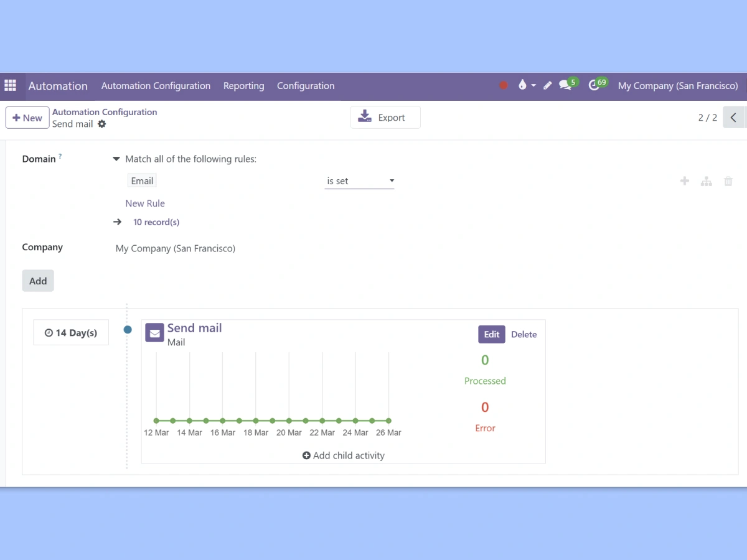Open the Reporting menu
The height and width of the screenshot is (560, 747).
(243, 86)
